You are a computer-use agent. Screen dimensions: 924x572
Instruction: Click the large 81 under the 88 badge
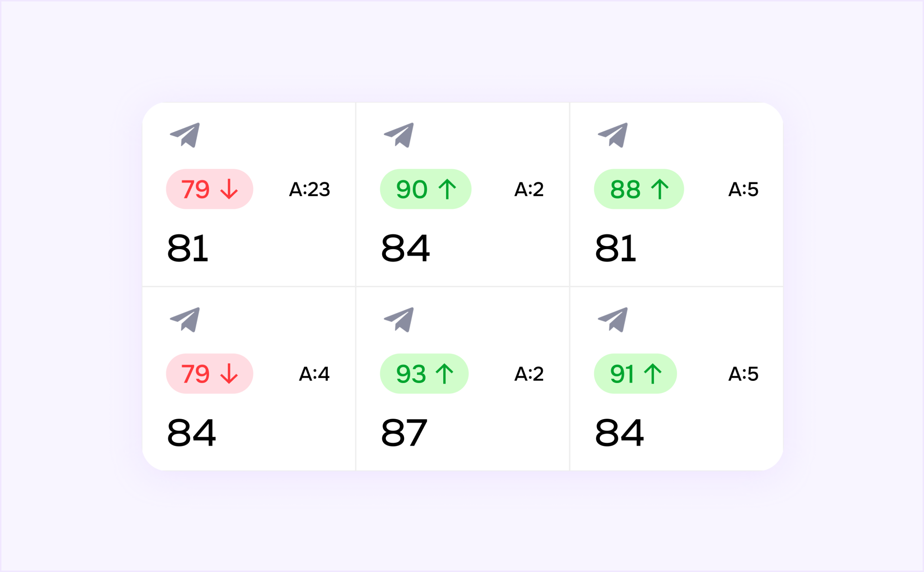tap(615, 248)
